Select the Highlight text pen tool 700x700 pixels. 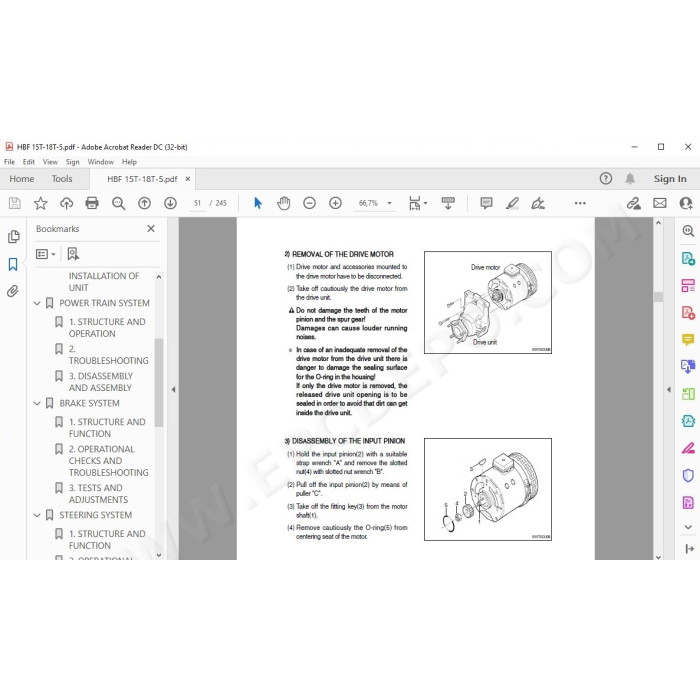(x=512, y=204)
